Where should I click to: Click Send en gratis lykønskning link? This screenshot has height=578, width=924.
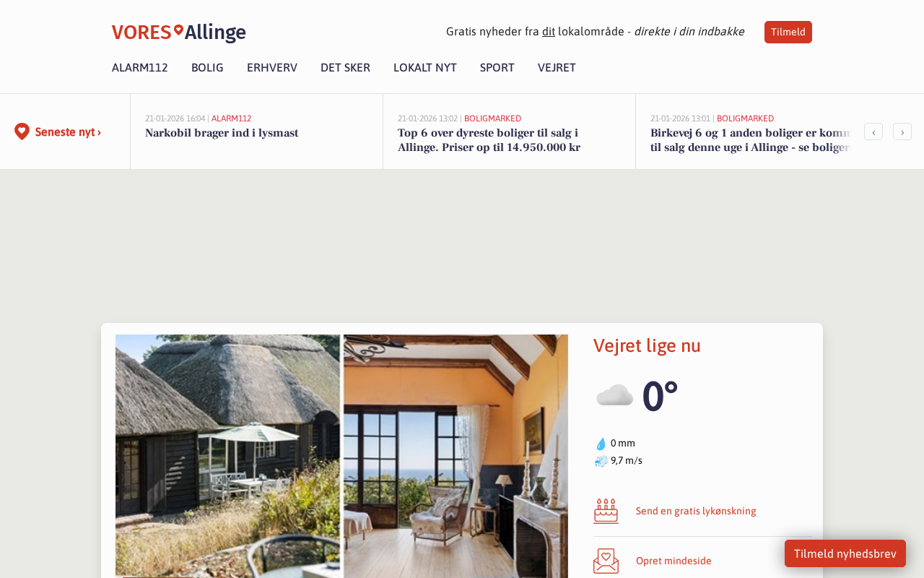pos(696,511)
